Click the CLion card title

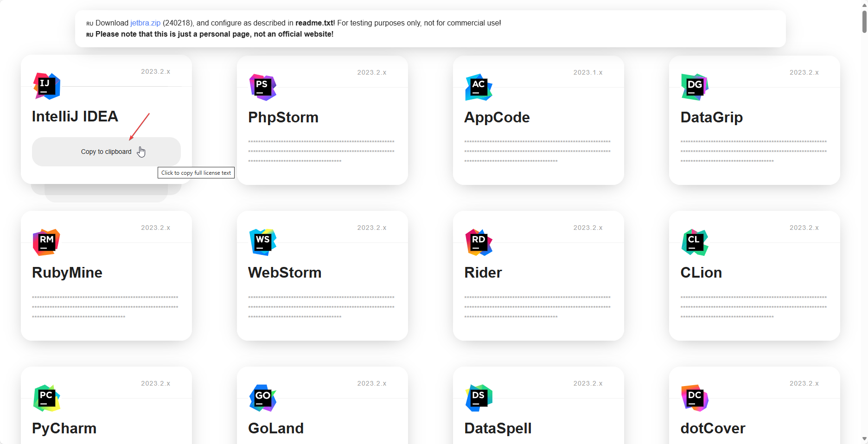click(701, 273)
